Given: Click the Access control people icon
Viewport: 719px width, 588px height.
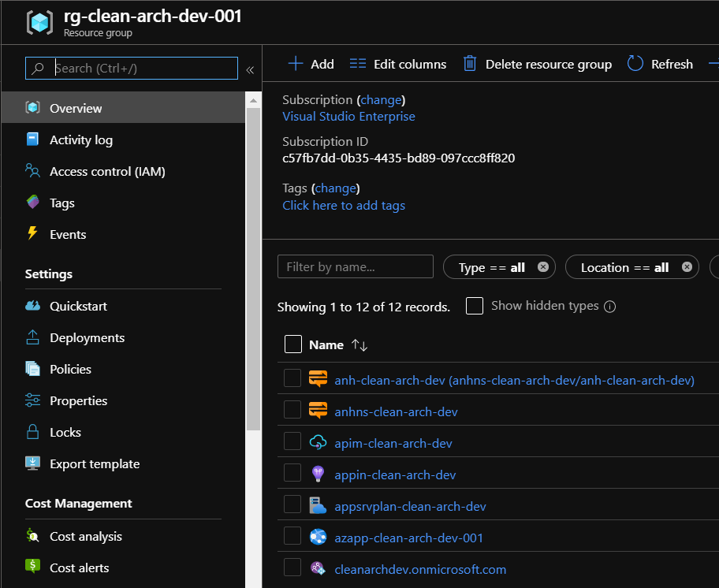Looking at the screenshot, I should [x=32, y=170].
